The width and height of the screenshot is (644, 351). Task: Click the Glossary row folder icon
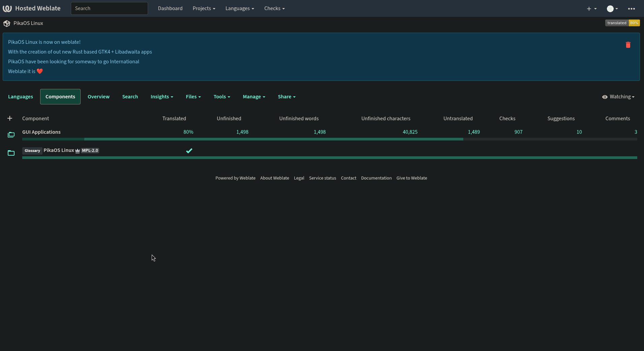pyautogui.click(x=11, y=153)
